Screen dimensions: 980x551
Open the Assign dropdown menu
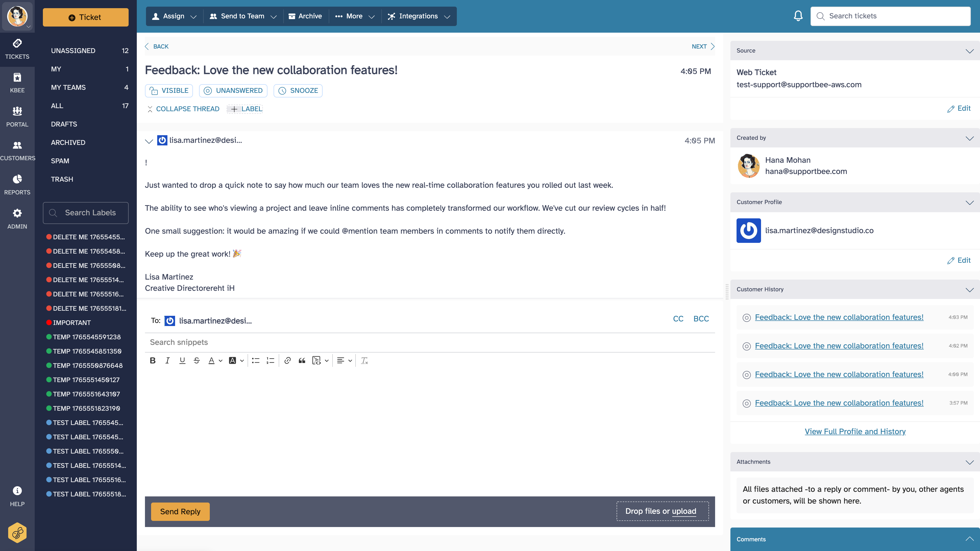(x=174, y=16)
